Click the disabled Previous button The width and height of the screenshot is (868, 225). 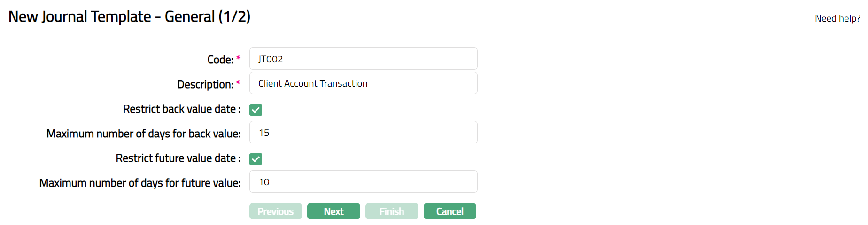[x=276, y=211]
